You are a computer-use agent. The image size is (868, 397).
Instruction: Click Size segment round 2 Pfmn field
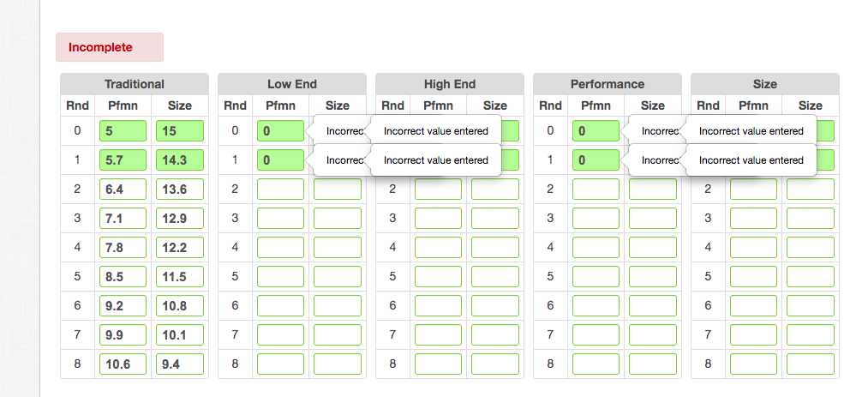(754, 189)
